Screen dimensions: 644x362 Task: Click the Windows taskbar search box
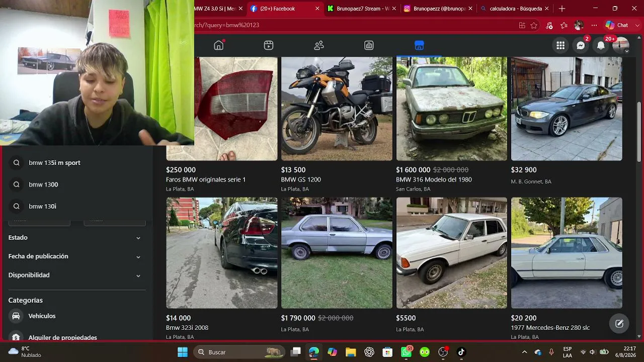[239, 352]
